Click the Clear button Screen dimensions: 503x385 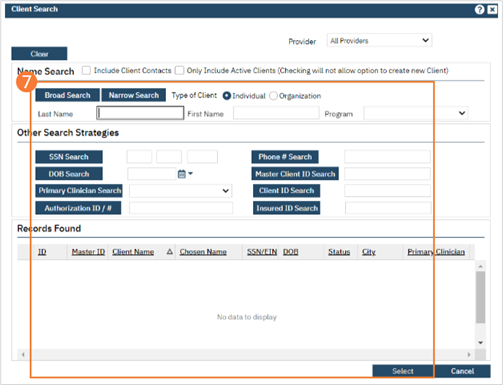39,54
